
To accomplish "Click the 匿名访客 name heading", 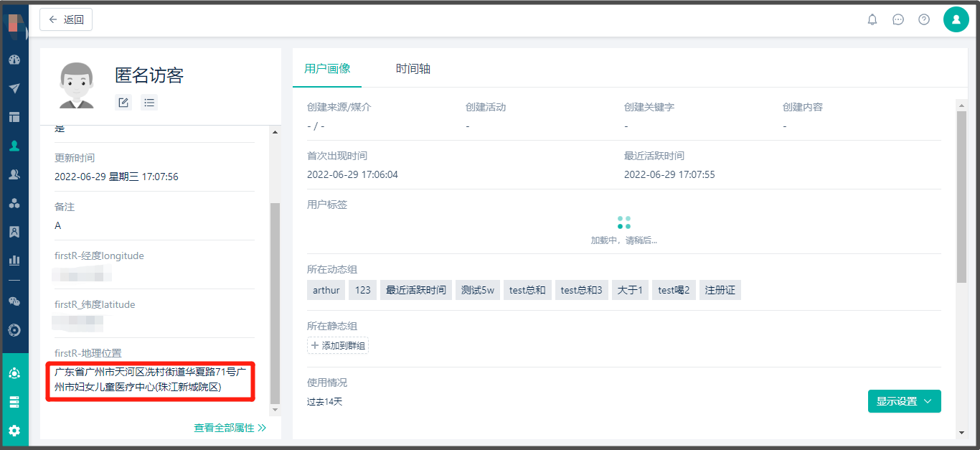I will point(149,75).
